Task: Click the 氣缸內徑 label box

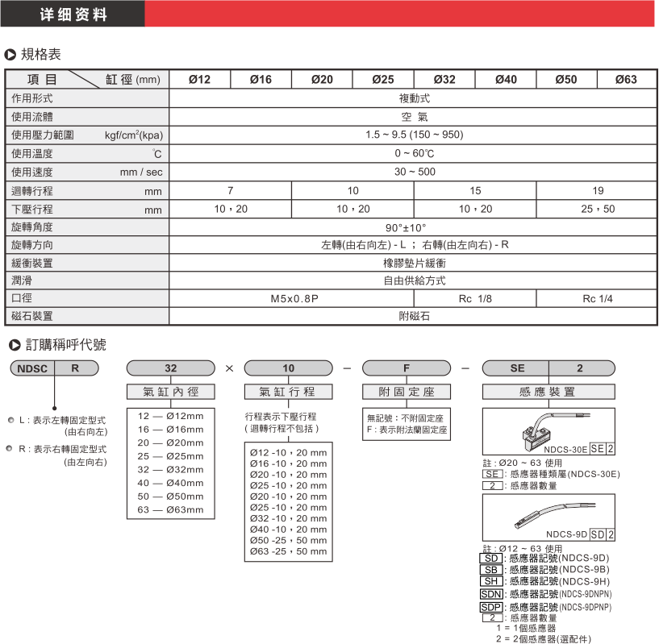Action: coord(170,392)
